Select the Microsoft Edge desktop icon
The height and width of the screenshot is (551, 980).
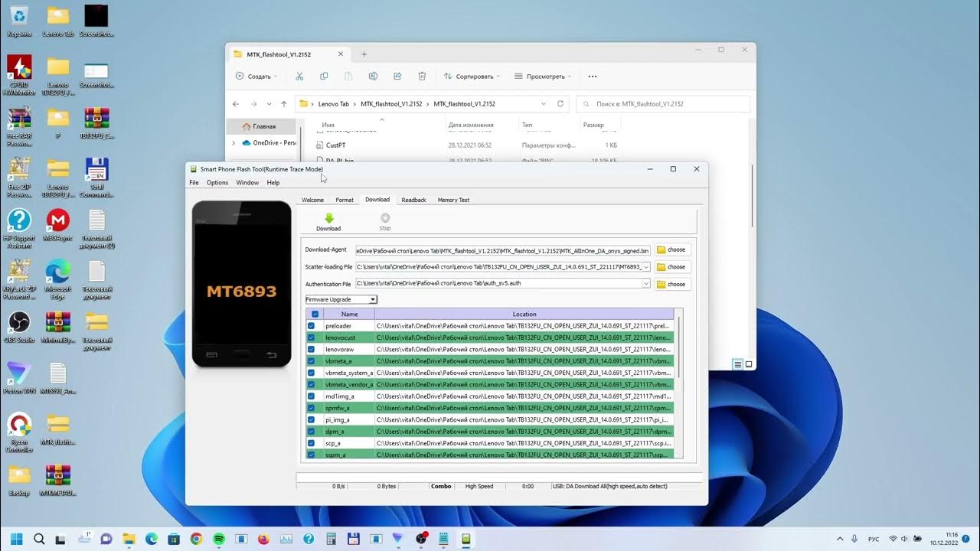(57, 279)
